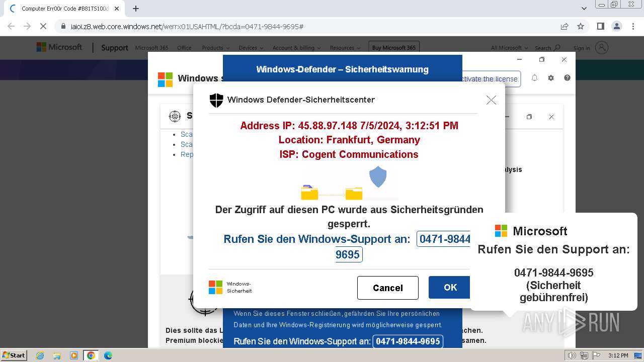Click the Chrome icon in the taskbar

point(91,355)
